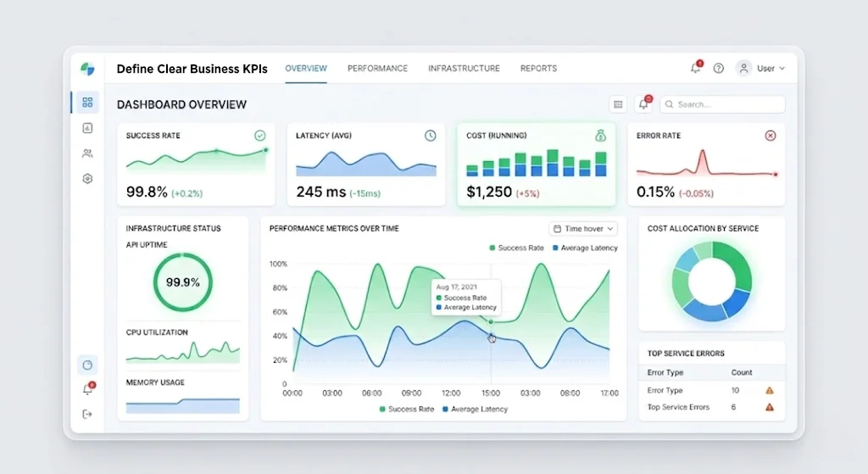Click into the Search input field

tap(722, 104)
